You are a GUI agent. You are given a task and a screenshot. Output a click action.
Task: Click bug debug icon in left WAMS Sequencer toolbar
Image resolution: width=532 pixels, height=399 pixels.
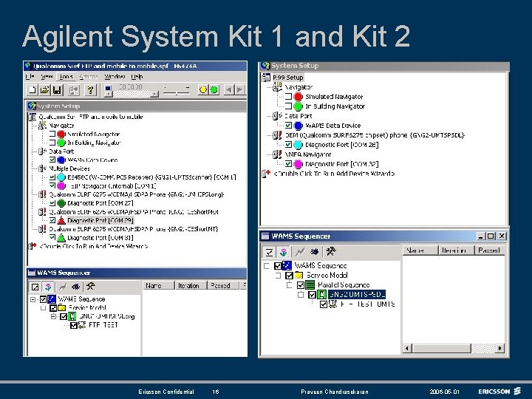pyautogui.click(x=75, y=287)
